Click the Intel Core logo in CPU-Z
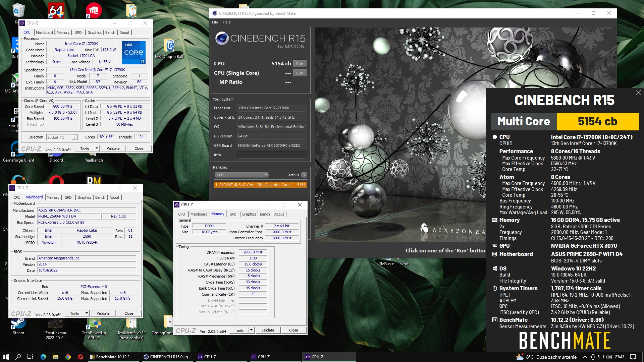The height and width of the screenshot is (362, 644). 134,53
